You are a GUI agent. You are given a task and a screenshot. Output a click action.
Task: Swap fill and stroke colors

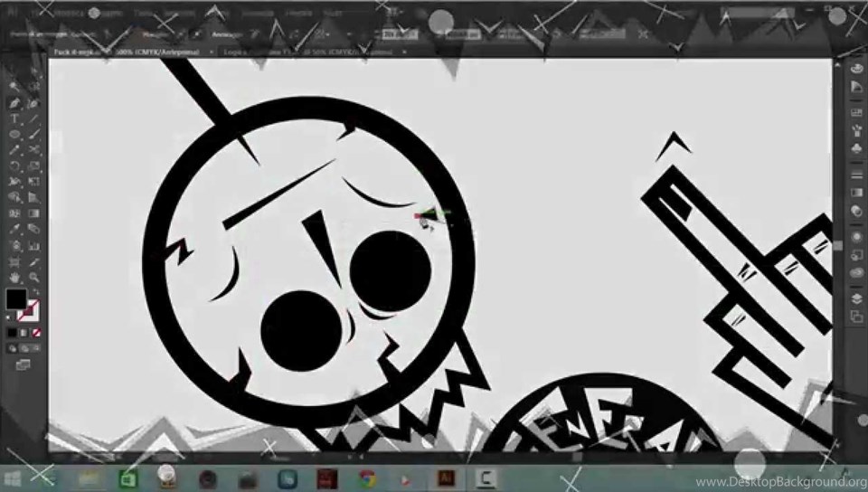click(x=36, y=291)
